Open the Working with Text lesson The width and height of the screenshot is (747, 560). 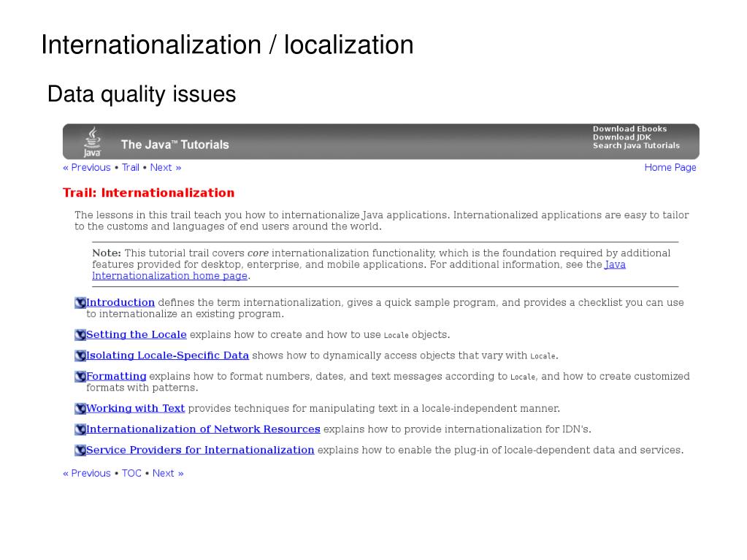[135, 408]
